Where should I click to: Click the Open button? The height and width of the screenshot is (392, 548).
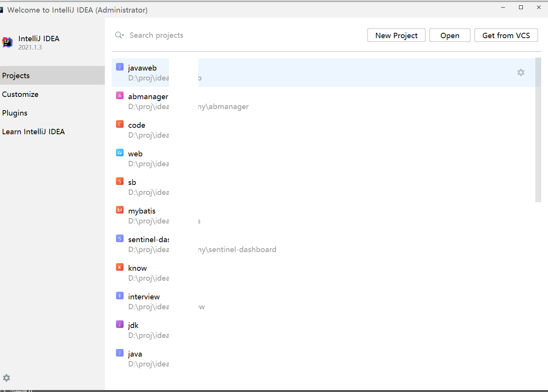coord(450,35)
